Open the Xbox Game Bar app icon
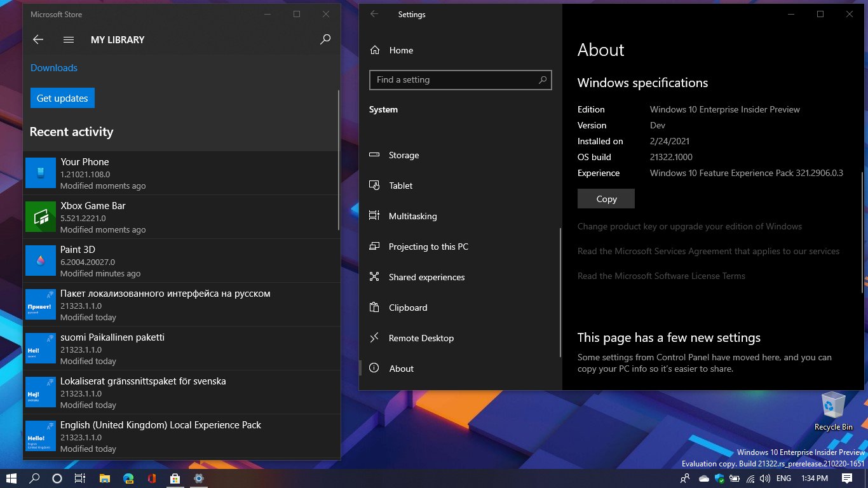This screenshot has height=488, width=868. (x=41, y=217)
